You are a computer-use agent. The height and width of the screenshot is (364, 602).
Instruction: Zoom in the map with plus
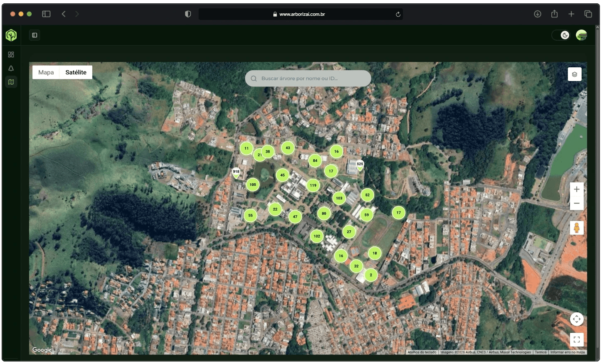(577, 189)
